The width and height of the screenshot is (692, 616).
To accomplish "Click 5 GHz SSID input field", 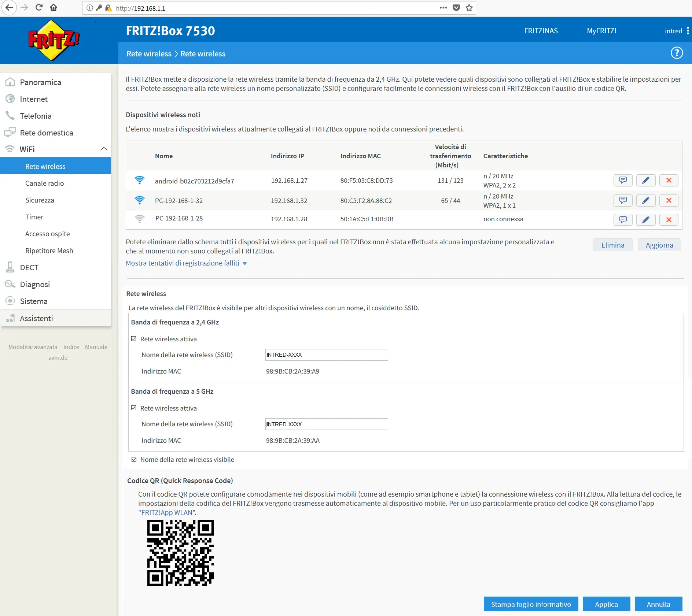I will [x=326, y=424].
